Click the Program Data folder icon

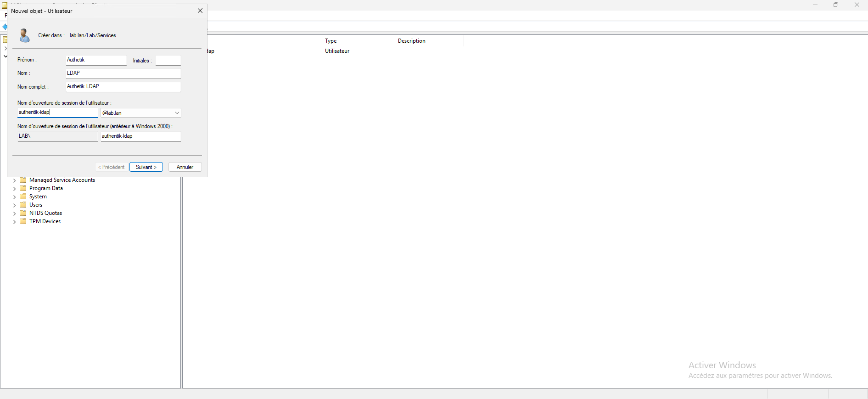(23, 188)
